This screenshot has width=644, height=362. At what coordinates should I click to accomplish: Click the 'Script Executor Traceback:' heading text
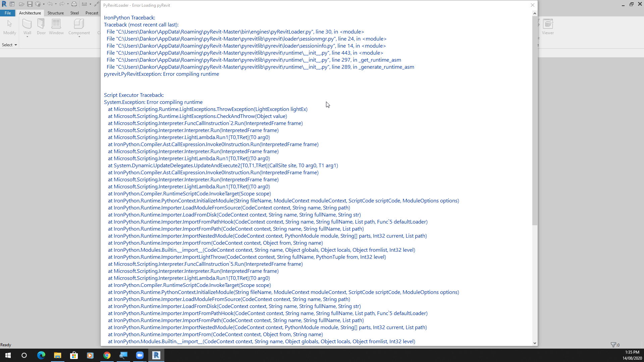tap(134, 95)
